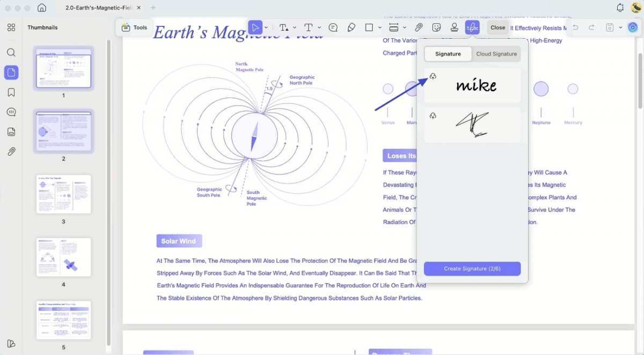Select the Stamp tool

click(454, 27)
